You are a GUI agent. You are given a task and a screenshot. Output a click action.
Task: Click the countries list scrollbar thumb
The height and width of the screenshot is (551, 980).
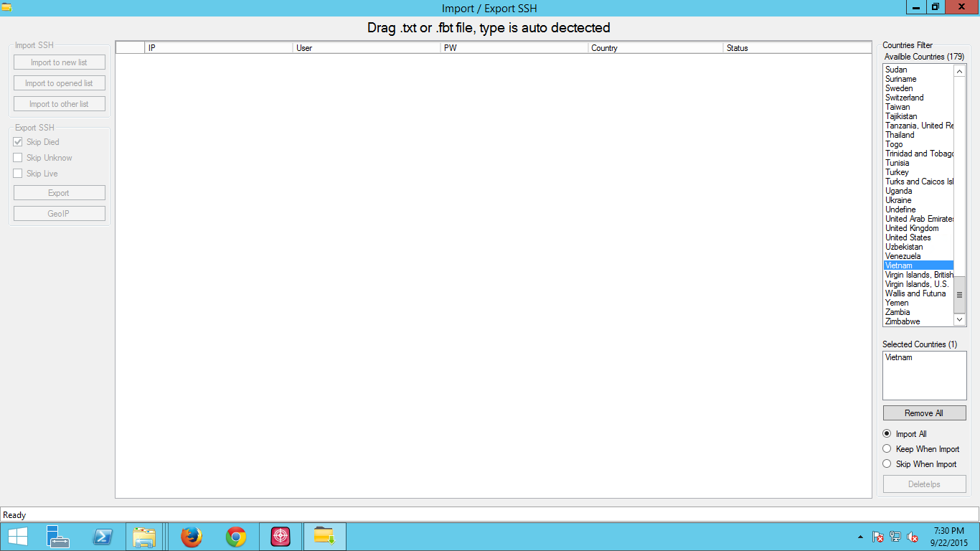pyautogui.click(x=960, y=295)
